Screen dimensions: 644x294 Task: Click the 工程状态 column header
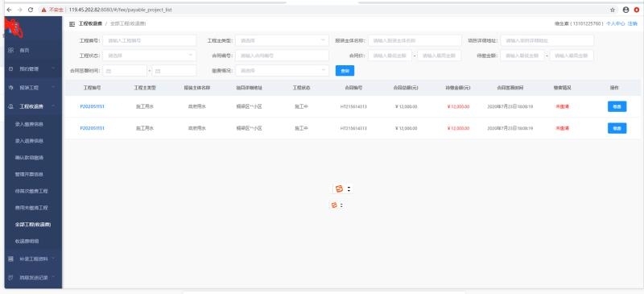pos(301,88)
